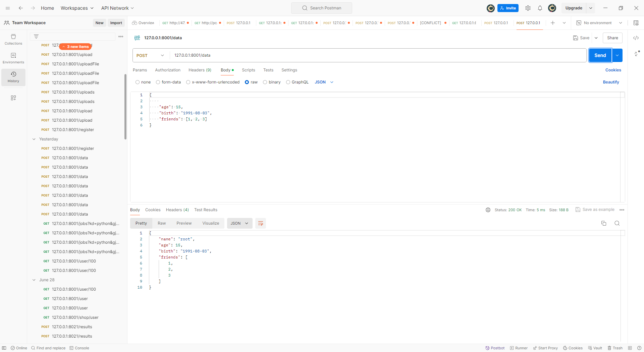Viewport: 644px width, 352px height.
Task: Switch to the Scripts tab
Action: point(249,70)
